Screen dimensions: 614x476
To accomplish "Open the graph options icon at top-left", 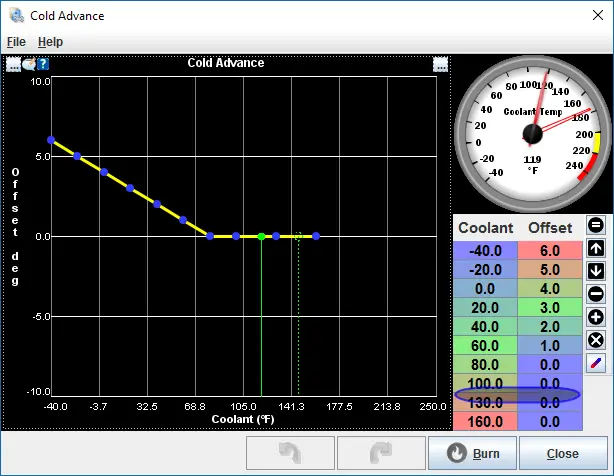I will [x=14, y=64].
